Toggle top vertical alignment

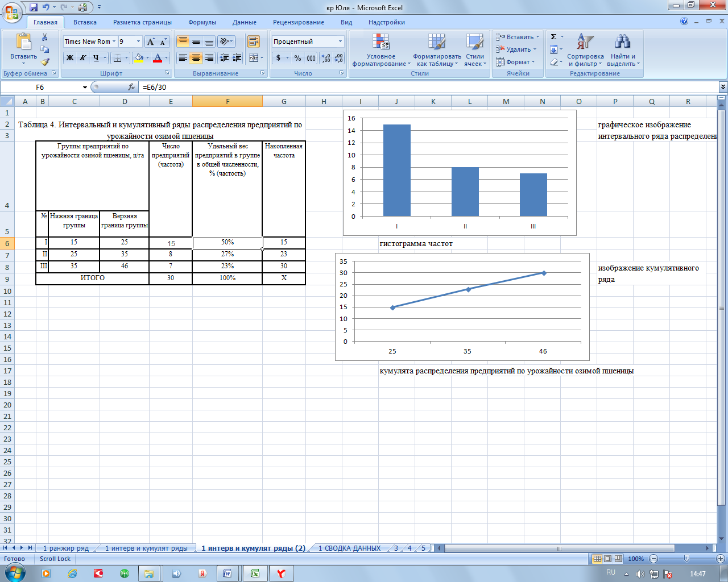pyautogui.click(x=183, y=41)
